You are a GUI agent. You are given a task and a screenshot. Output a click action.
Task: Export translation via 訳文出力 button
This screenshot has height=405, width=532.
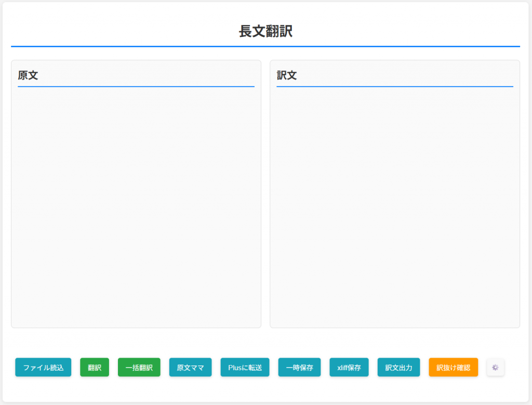tap(398, 368)
